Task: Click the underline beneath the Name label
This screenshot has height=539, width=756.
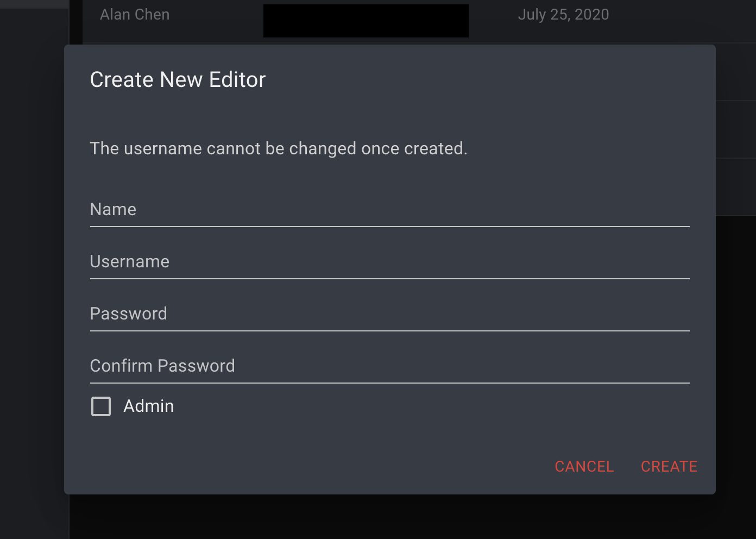Action: tap(389, 226)
